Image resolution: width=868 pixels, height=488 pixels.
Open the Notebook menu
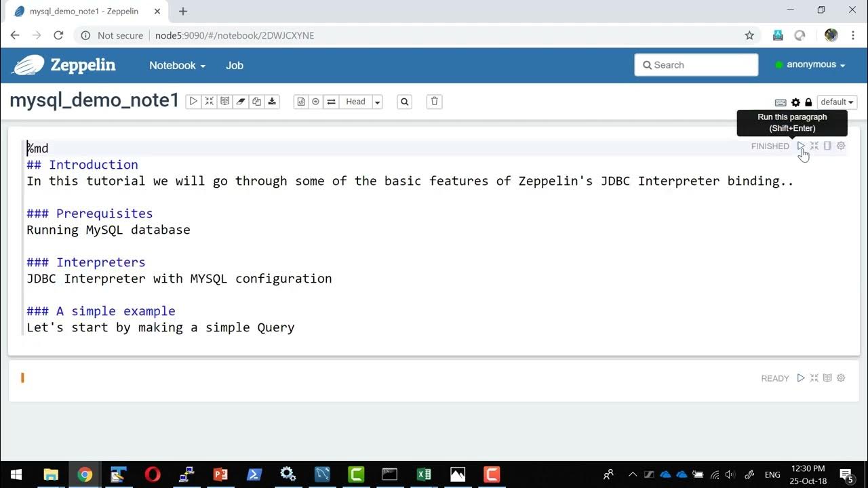tap(177, 65)
